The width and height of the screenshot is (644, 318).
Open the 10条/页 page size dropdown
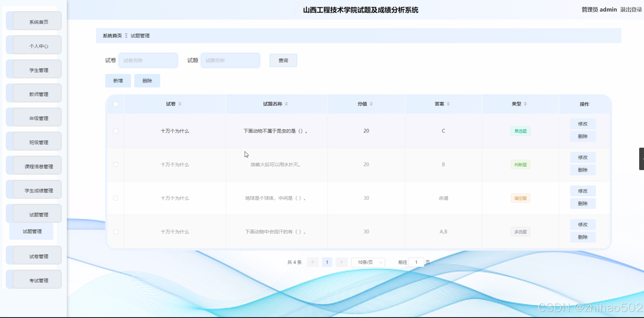click(x=368, y=262)
